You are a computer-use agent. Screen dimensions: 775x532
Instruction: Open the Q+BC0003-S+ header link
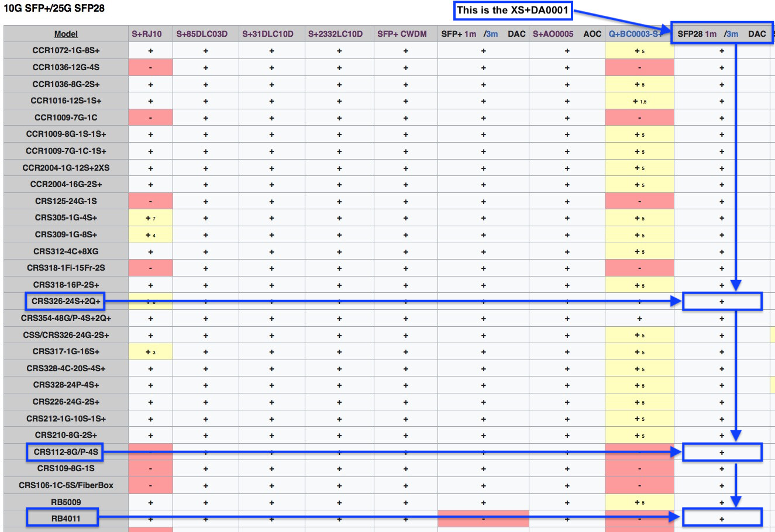(x=636, y=34)
